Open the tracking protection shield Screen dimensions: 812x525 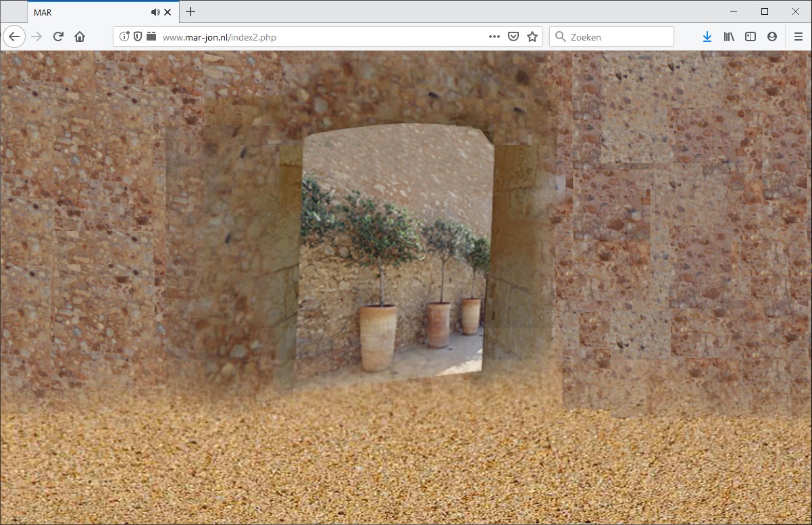[x=138, y=36]
